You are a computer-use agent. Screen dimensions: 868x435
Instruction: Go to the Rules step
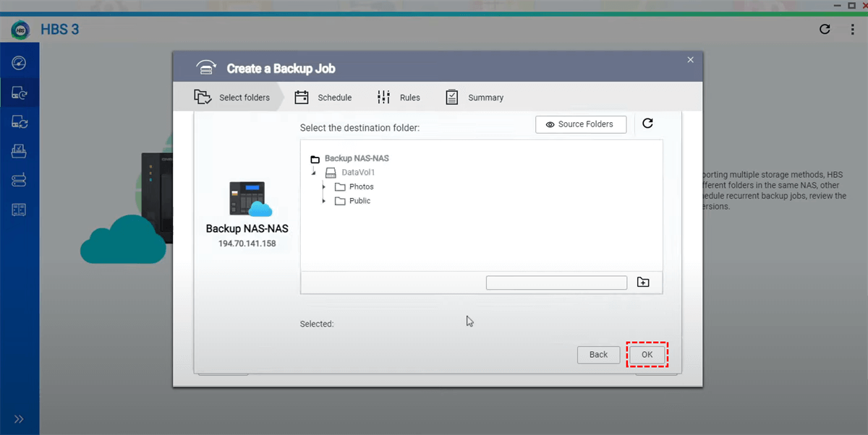[399, 98]
